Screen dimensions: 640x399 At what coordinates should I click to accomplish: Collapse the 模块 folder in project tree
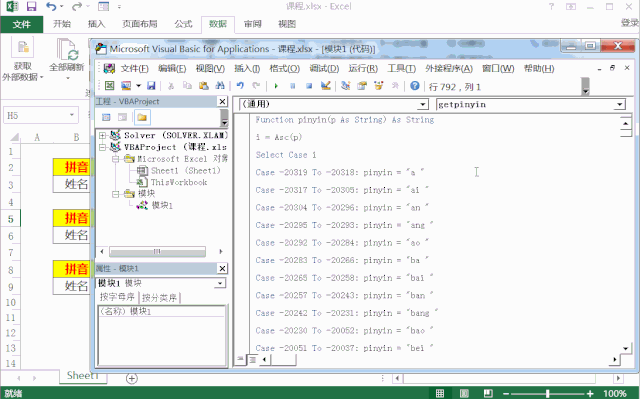point(116,194)
